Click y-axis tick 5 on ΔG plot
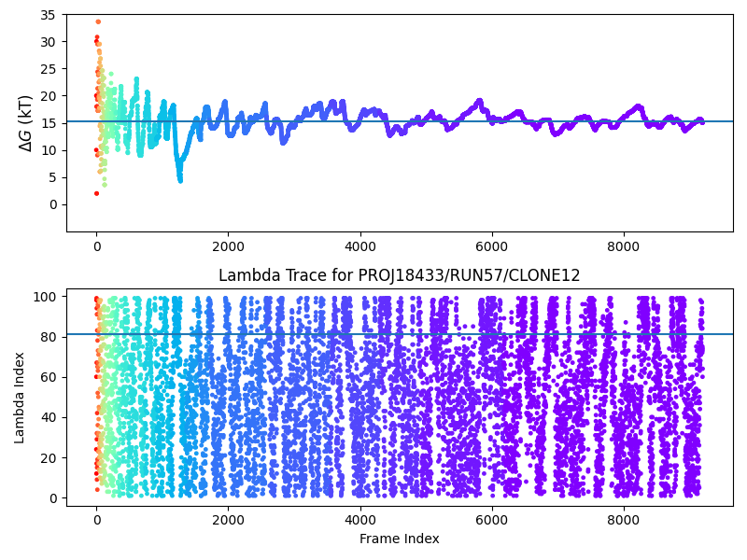 [x=51, y=178]
